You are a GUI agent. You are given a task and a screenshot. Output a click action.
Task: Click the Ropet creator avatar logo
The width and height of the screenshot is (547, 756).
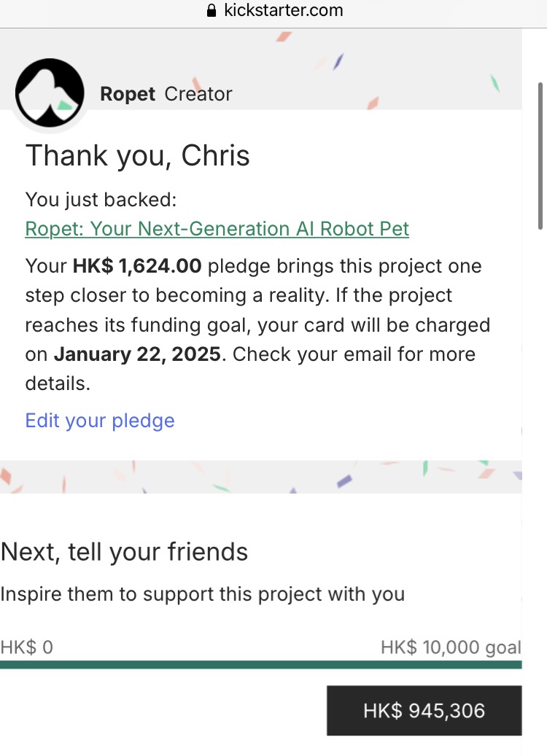[50, 93]
